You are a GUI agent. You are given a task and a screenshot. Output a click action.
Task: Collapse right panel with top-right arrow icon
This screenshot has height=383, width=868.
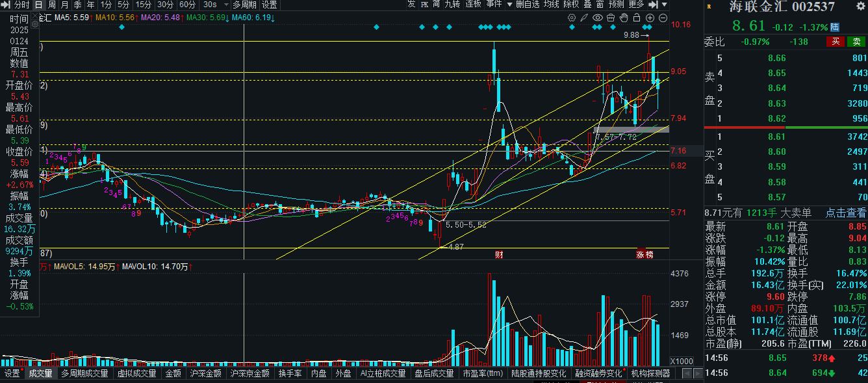(654, 5)
